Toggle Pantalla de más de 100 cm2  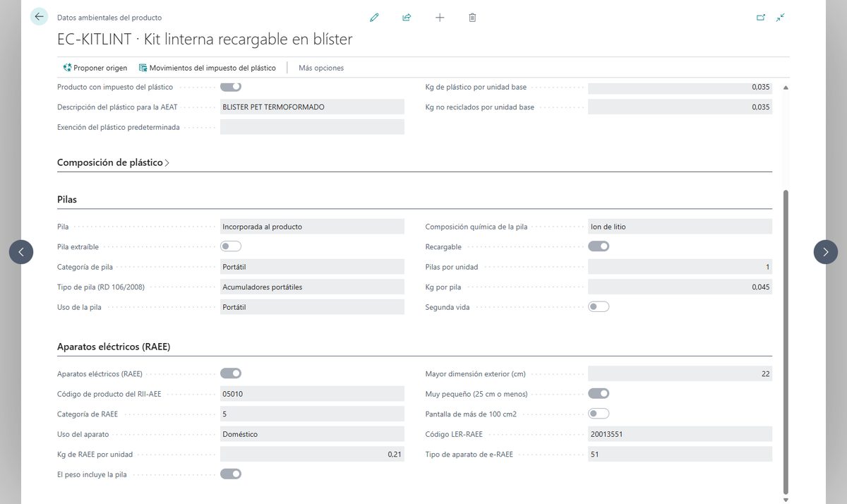(x=599, y=413)
